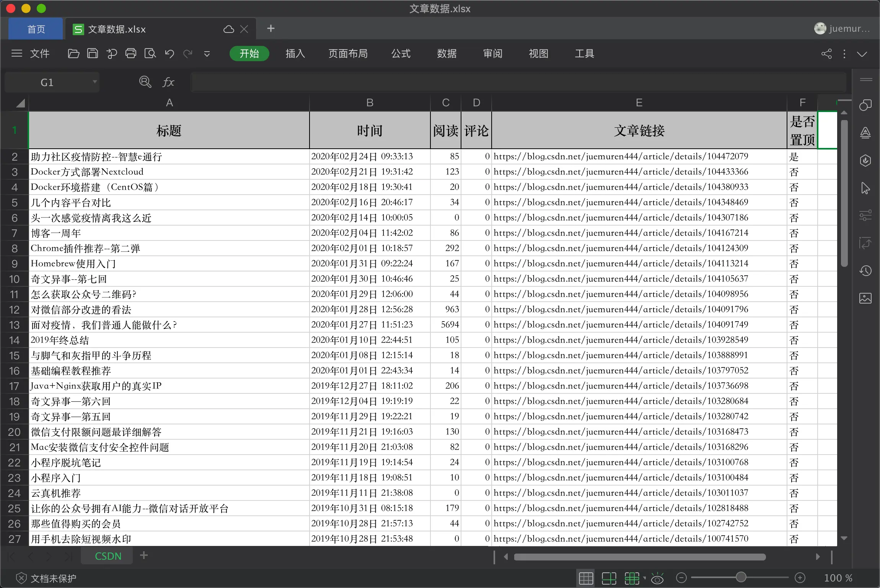
Task: Open the 文件 menu
Action: click(40, 54)
